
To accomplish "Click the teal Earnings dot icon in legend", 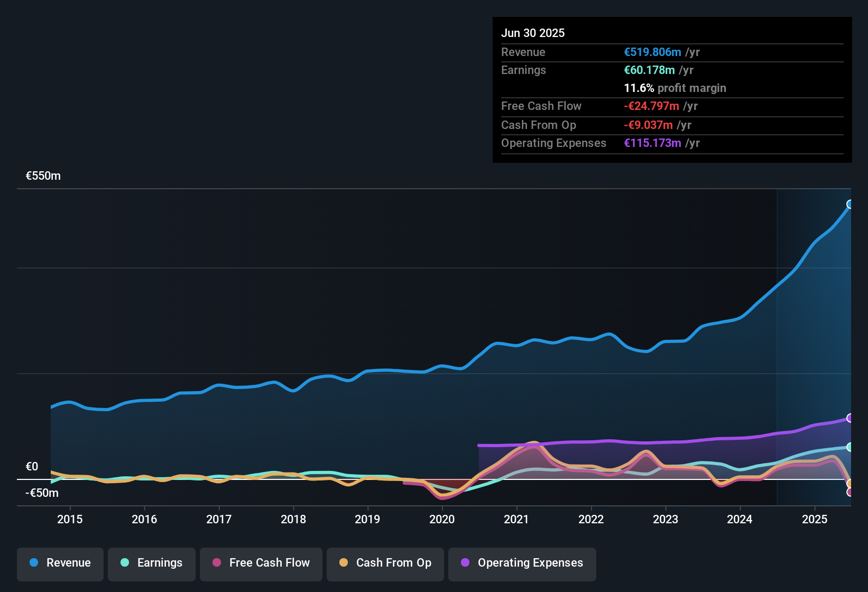I will (124, 563).
